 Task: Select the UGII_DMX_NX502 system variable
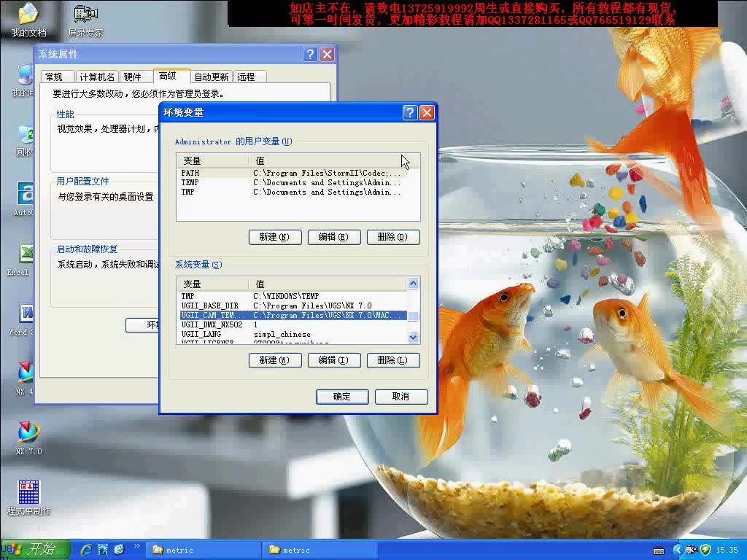pos(293,324)
